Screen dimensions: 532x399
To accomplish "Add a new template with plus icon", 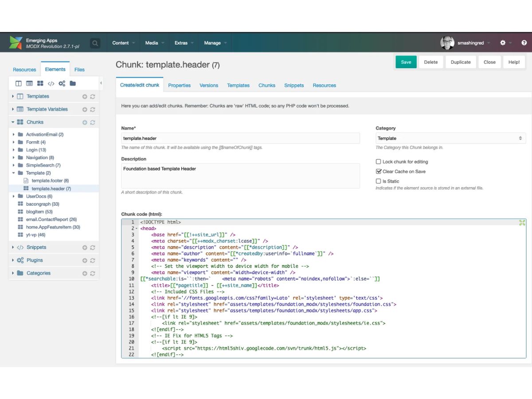I will [85, 97].
